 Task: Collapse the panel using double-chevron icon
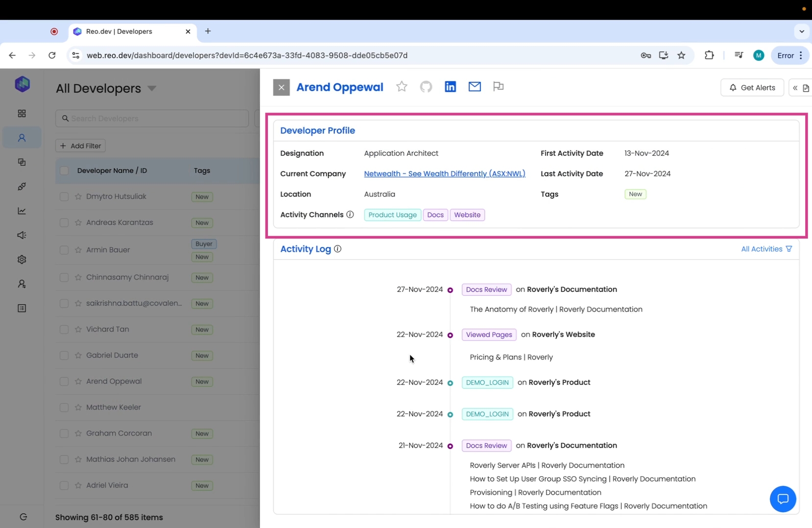click(x=795, y=88)
